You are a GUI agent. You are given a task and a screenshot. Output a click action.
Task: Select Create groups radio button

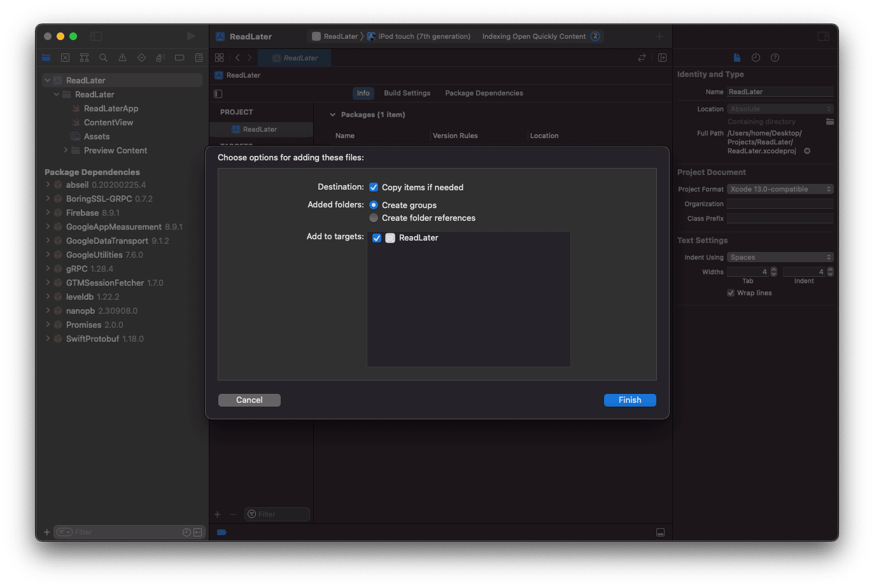(x=374, y=205)
